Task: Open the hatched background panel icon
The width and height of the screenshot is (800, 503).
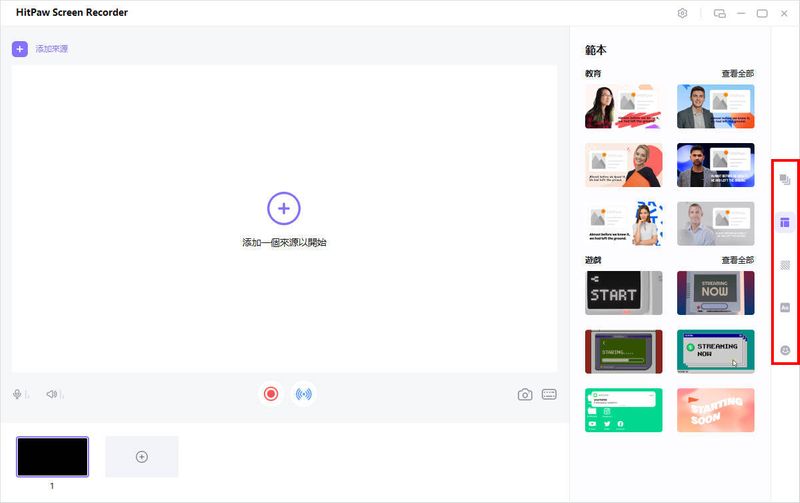Action: click(785, 265)
